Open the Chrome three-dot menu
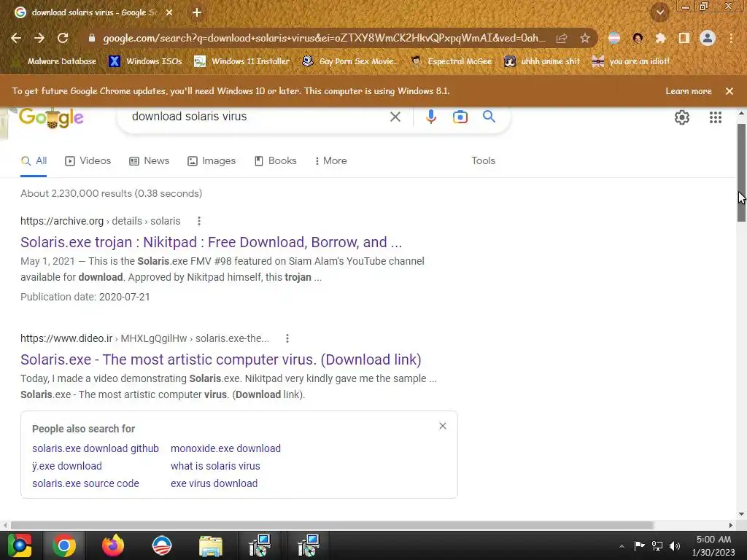The width and height of the screenshot is (747, 560). (731, 38)
